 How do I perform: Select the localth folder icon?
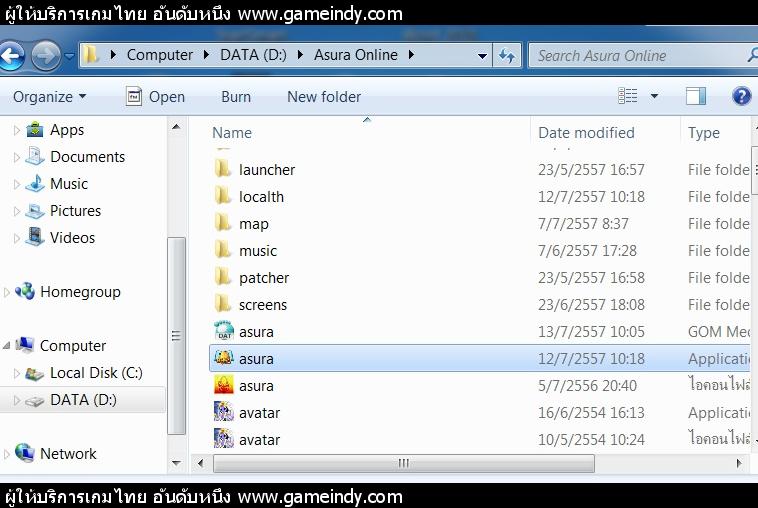[223, 196]
